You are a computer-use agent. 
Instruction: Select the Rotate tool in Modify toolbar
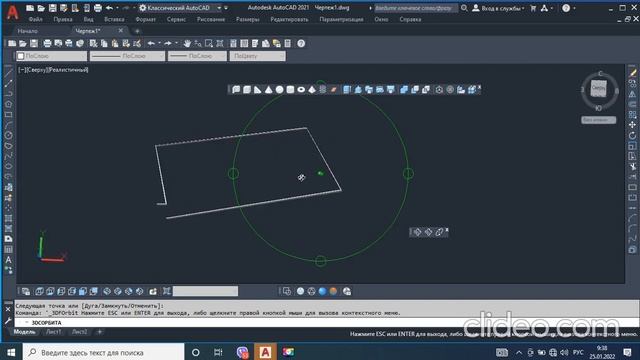632,135
